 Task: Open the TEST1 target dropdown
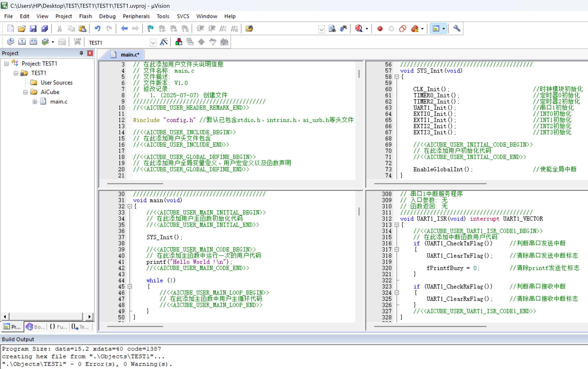(x=153, y=43)
